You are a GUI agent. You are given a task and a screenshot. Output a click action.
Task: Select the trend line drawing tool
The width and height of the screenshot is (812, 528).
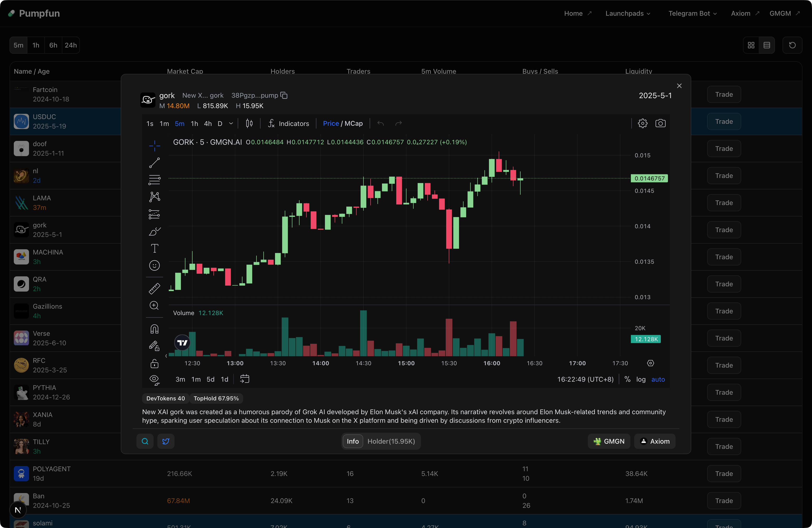(x=154, y=163)
